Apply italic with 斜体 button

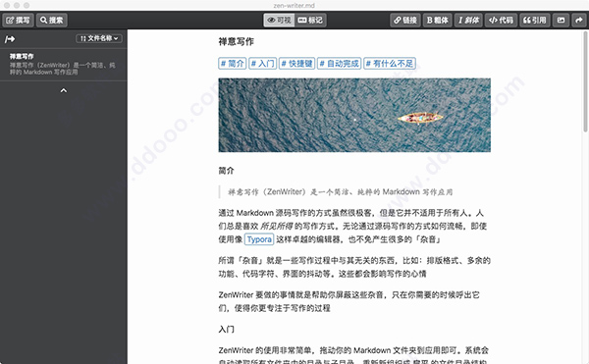(468, 20)
